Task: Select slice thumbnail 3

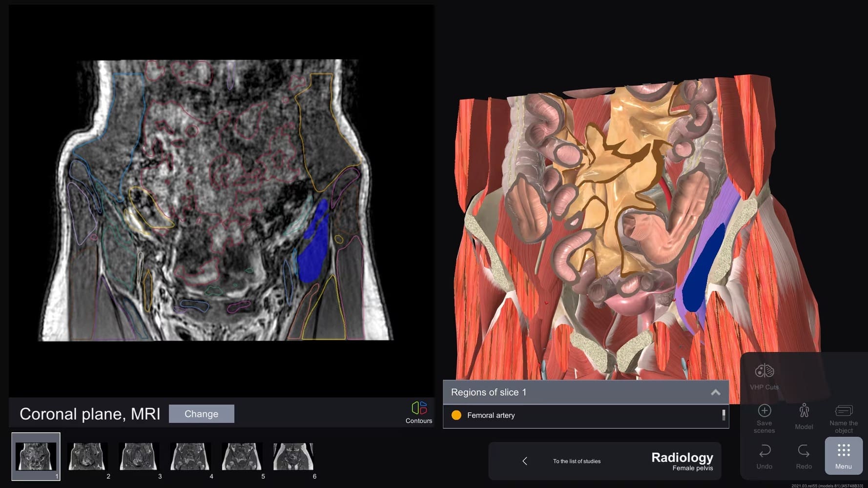Action: (x=139, y=456)
